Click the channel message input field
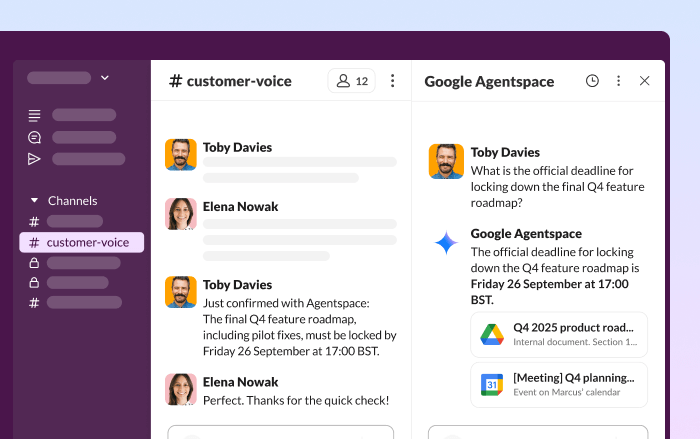700x439 pixels. coord(280,432)
